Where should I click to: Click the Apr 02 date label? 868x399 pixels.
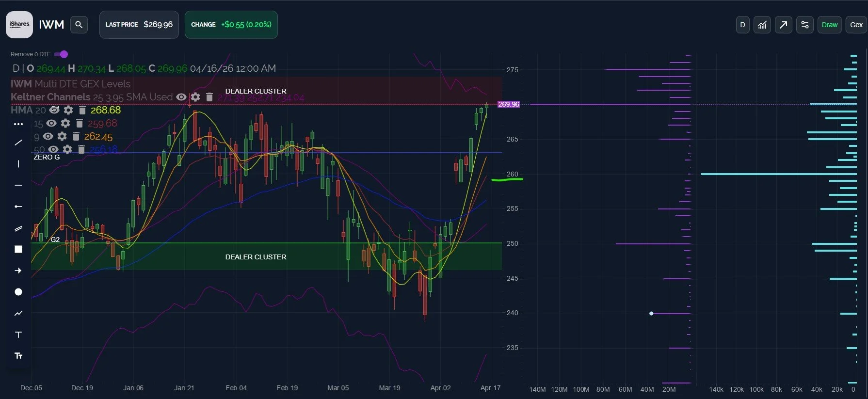pyautogui.click(x=440, y=388)
